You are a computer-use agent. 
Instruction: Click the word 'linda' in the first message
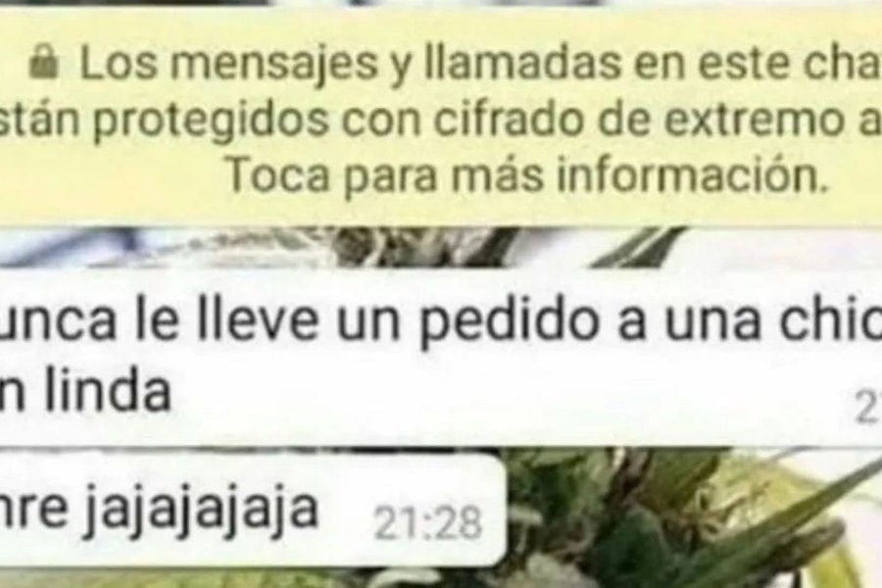107,390
